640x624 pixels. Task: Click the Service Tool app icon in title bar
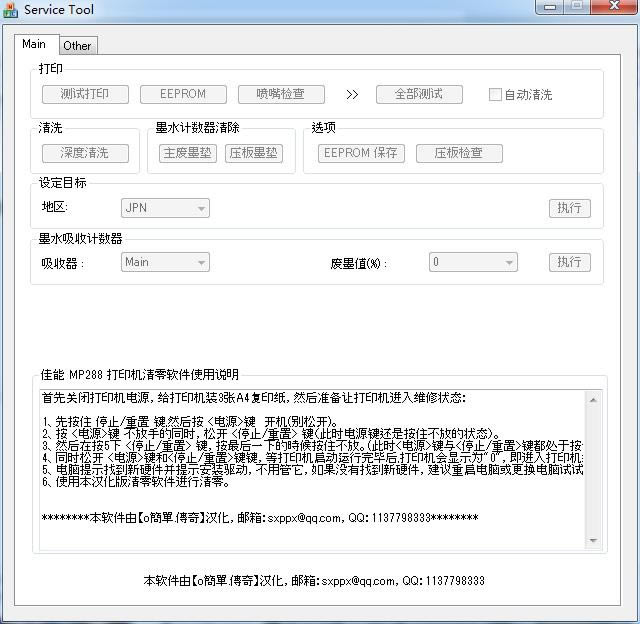click(10, 10)
